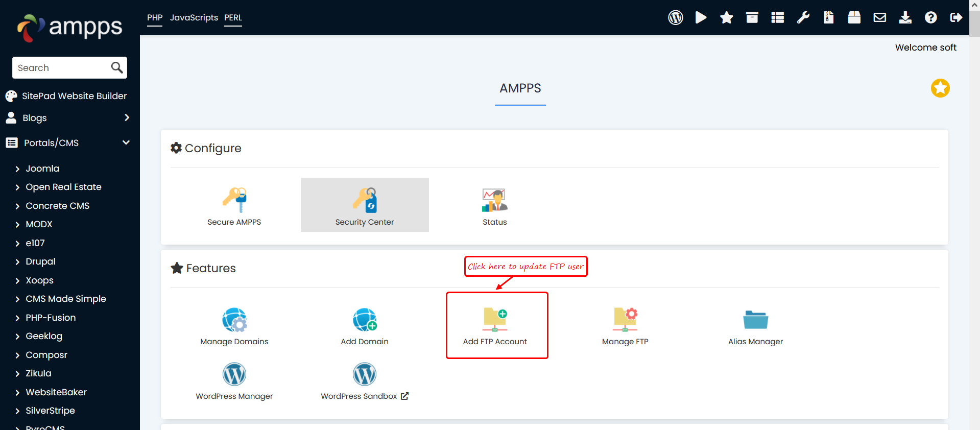Click the AMPPS page heading
This screenshot has height=430, width=980.
coord(520,88)
